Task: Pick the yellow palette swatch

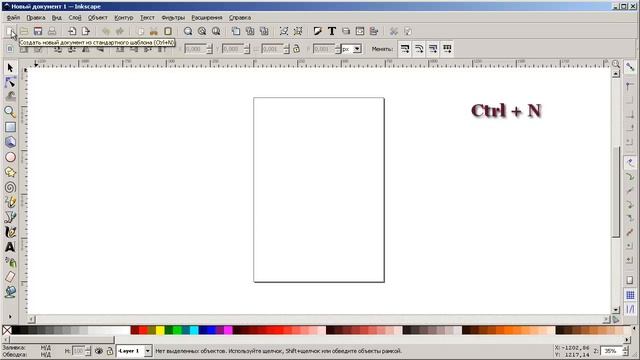Action: tap(160, 330)
